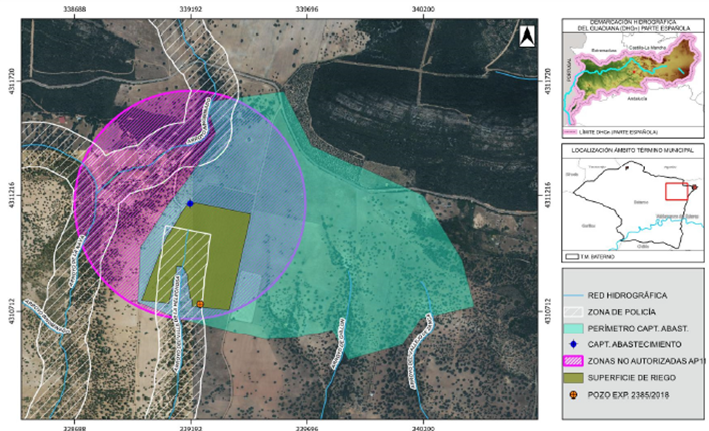Click the blue diamond abastecimiento marker on map
Viewport: 709px width, 431px height.
point(190,203)
